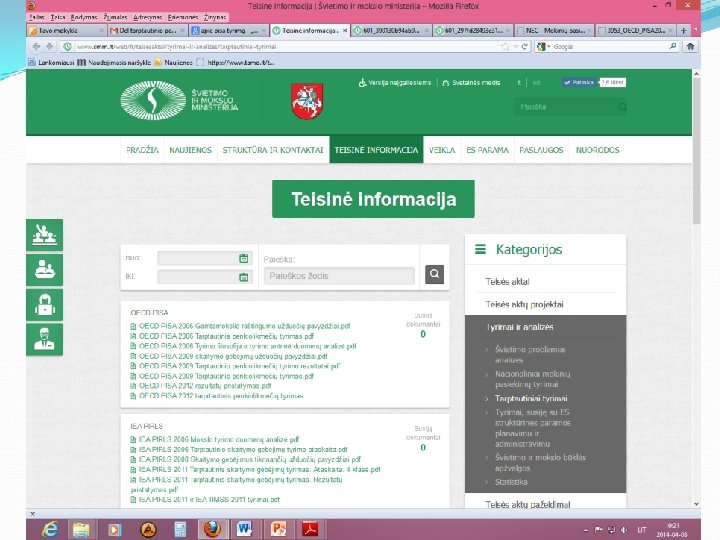Viewport: 720px width, 540px height.
Task: Select 'Tarptautiniai tyrimai' subcategory
Action: pyautogui.click(x=531, y=399)
